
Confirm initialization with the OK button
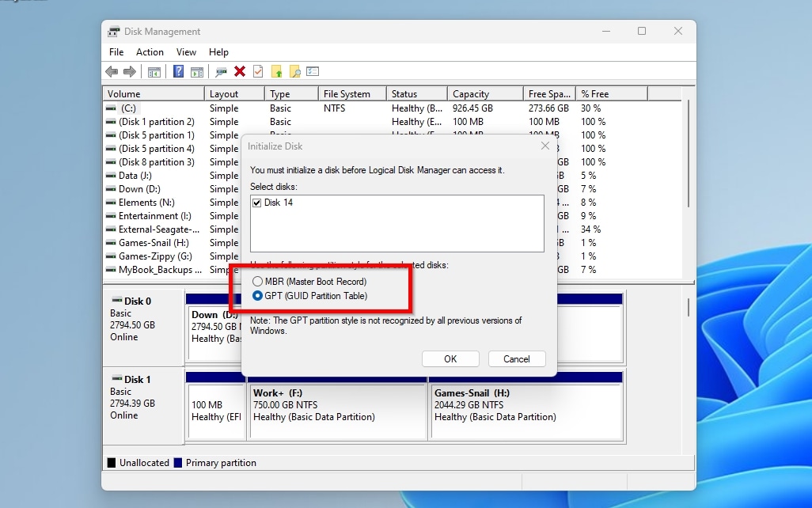(x=450, y=359)
